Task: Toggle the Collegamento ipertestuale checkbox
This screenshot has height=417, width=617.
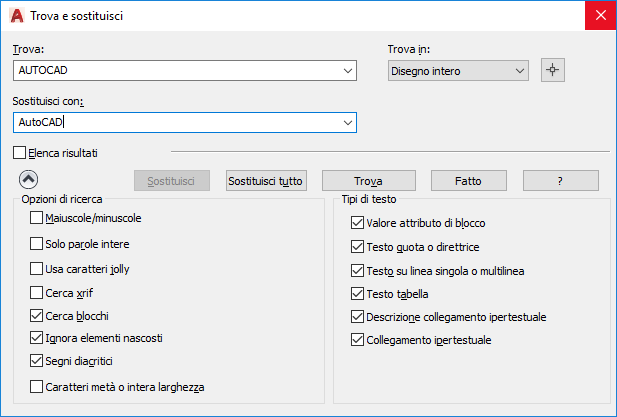Action: 357,340
